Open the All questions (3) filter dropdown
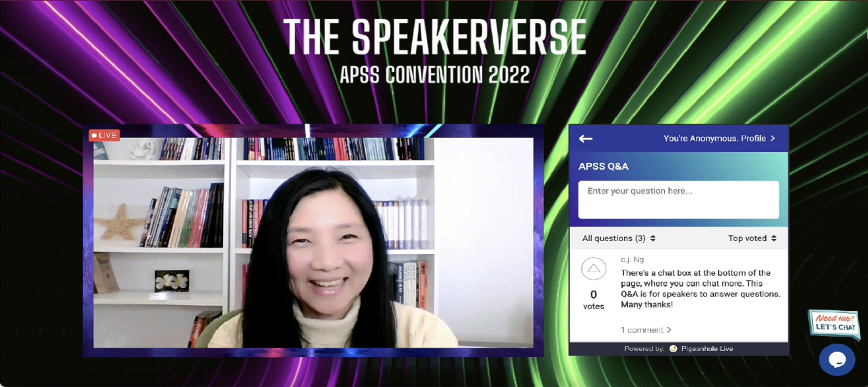 (x=618, y=238)
